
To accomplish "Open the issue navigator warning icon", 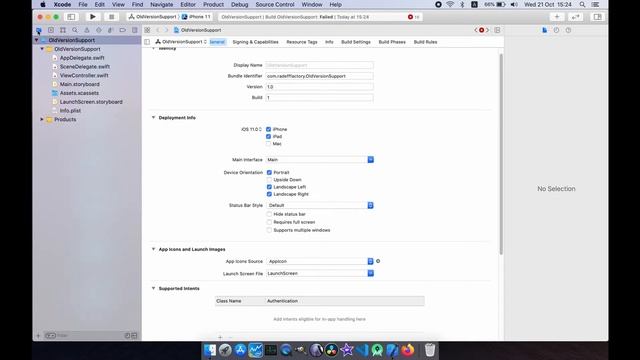I will coord(87,30).
